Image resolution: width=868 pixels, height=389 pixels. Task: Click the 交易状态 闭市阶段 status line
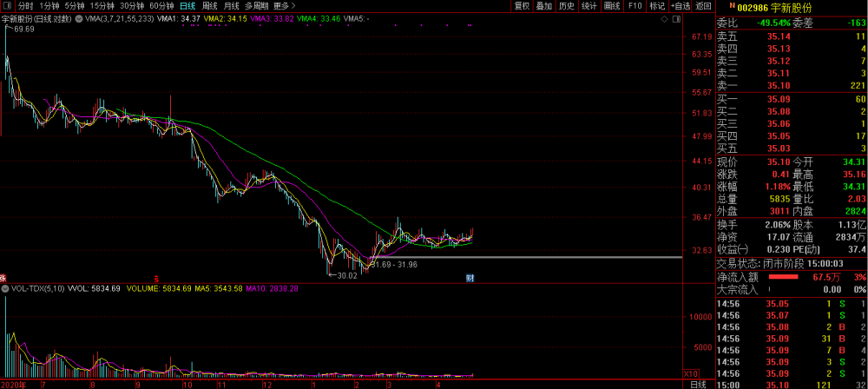click(x=780, y=264)
